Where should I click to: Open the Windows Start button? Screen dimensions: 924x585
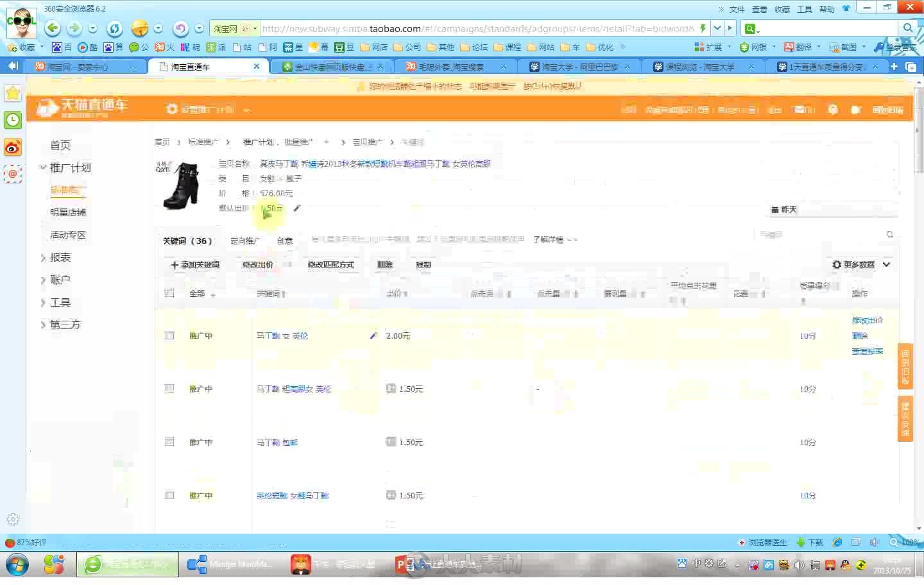pos(17,564)
